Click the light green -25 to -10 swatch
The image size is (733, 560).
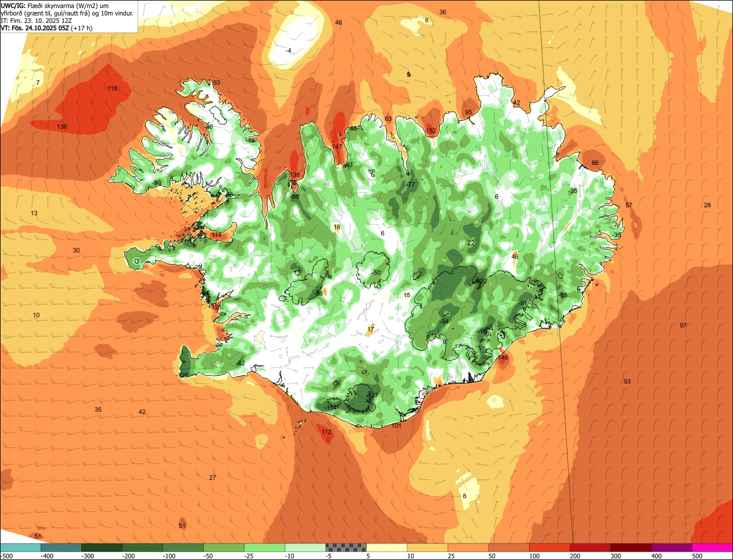pos(265,547)
